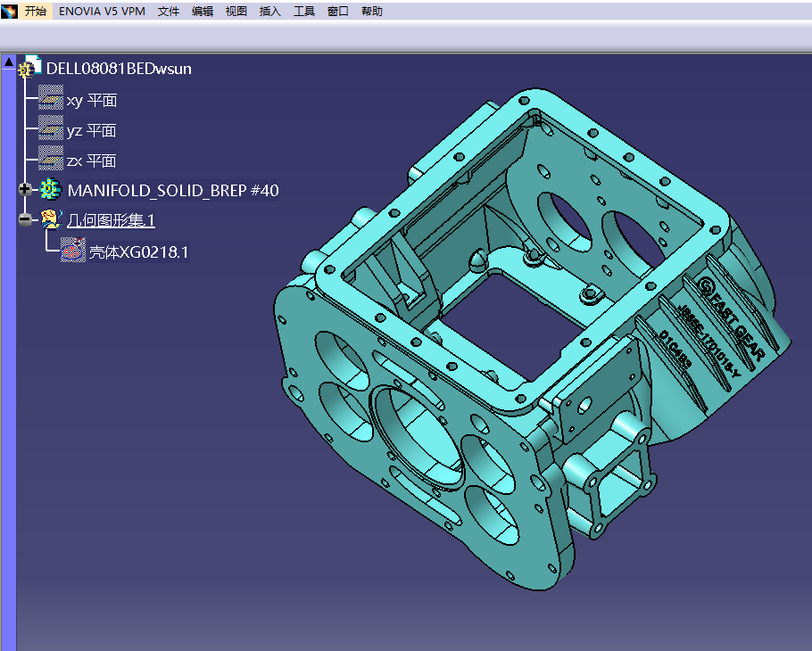Click the black up arrow above the tree

[9, 62]
